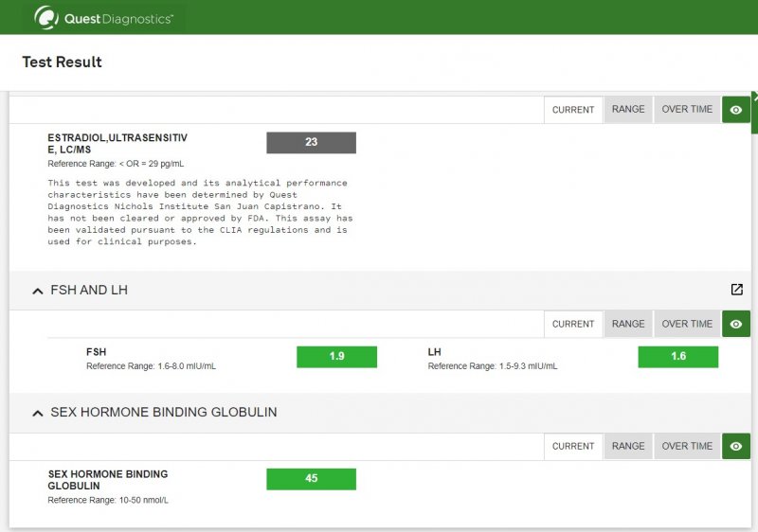Open OVER TIME tab under Sex Hormone Binding Globulin
758x532 pixels.
pos(687,446)
